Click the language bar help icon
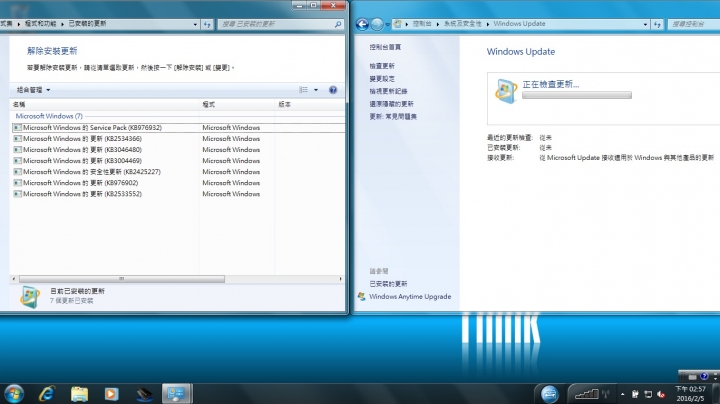Viewport: 720px width, 404px height. [x=704, y=376]
